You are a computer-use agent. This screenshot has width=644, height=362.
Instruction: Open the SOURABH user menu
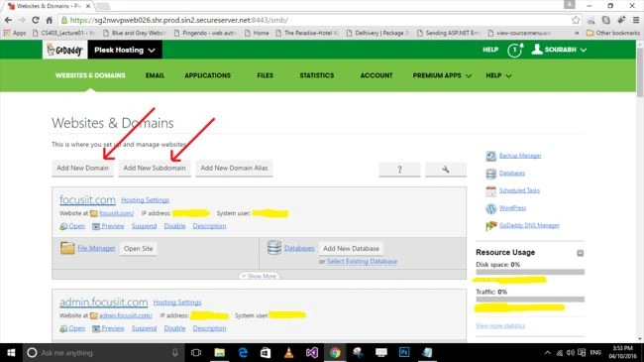pos(559,50)
